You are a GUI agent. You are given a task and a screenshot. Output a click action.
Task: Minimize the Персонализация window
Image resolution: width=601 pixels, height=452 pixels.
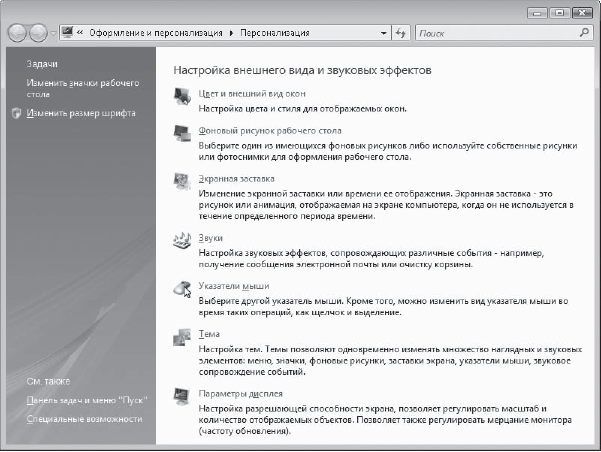537,13
